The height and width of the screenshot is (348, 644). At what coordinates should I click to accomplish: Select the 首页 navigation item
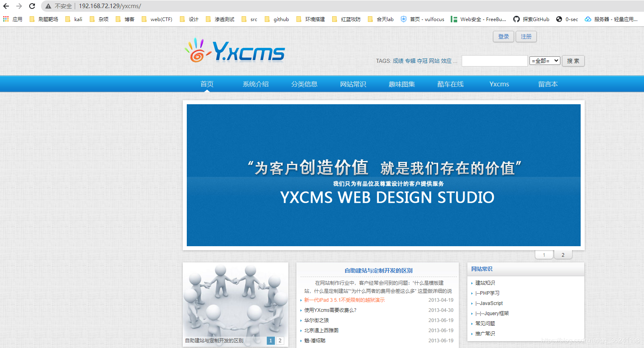click(207, 84)
